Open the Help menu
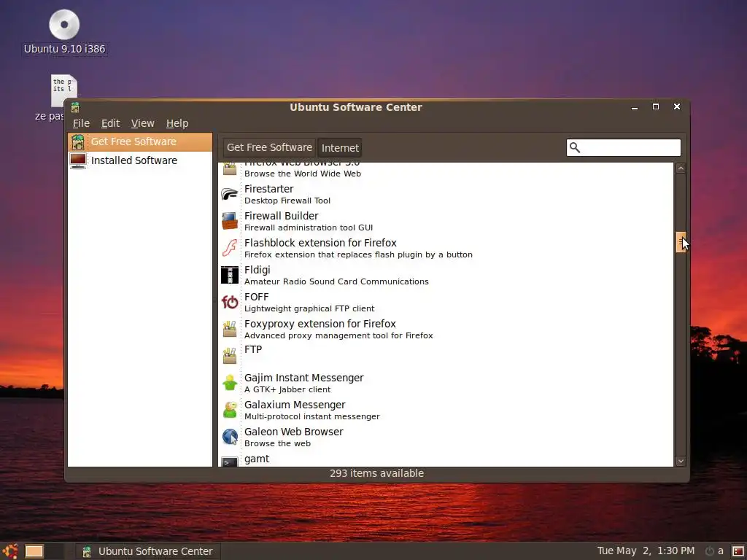 (x=177, y=123)
